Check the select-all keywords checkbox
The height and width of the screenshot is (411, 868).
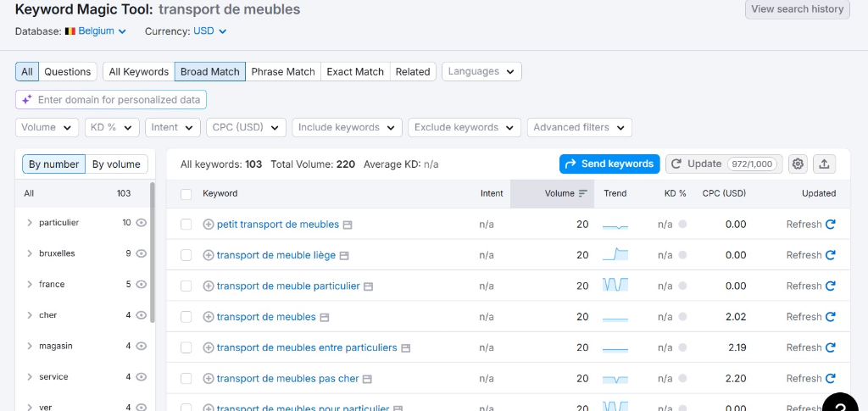click(186, 194)
